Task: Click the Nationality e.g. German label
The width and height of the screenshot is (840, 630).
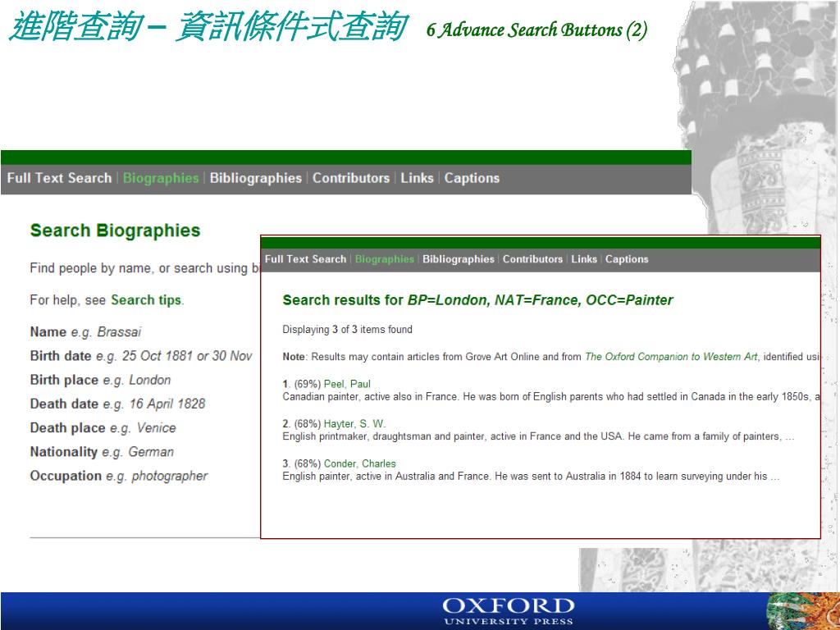Action: 102,452
